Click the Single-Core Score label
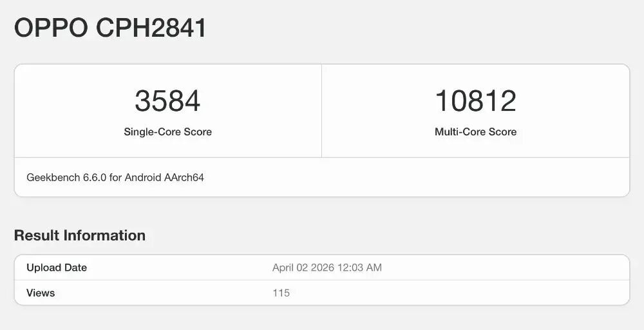 167,132
